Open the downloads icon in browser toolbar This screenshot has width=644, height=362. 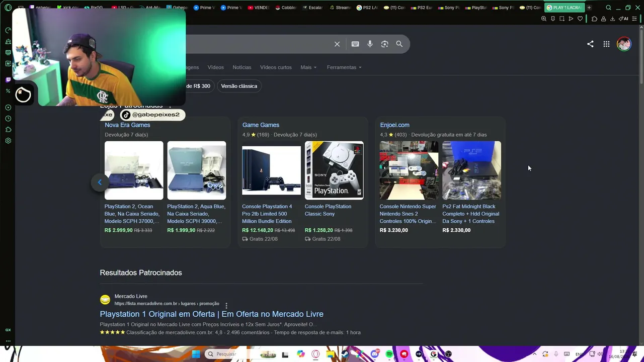[612, 19]
